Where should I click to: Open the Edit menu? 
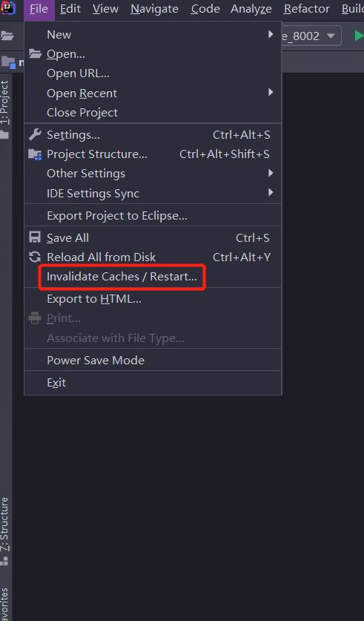pos(70,9)
